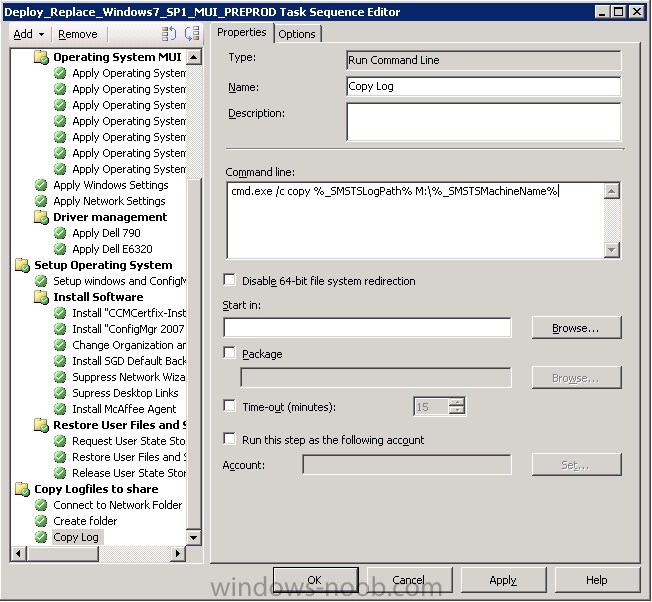Click the Restore User Files folder icon
This screenshot has height=602, width=652.
pyautogui.click(x=41, y=425)
